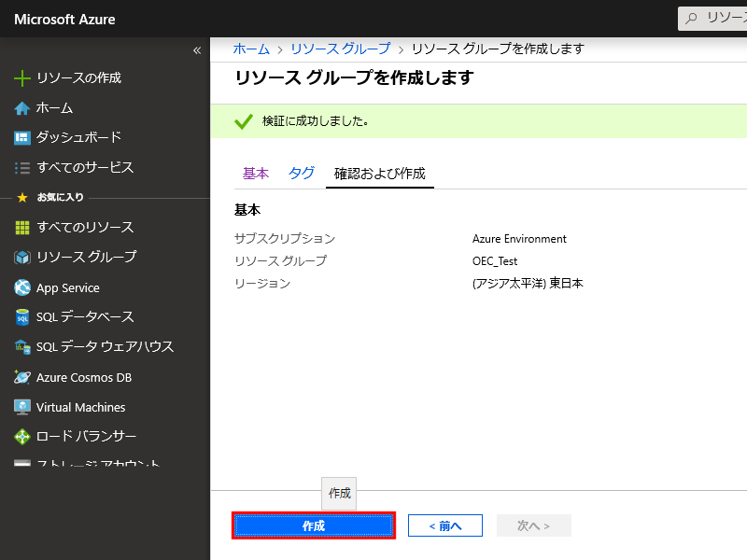
Task: Switch to the タグ tab
Action: point(302,174)
